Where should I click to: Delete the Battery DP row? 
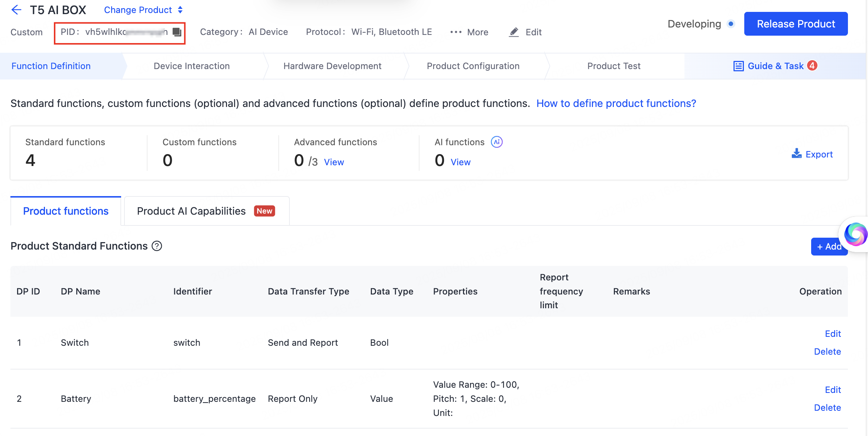tap(827, 407)
